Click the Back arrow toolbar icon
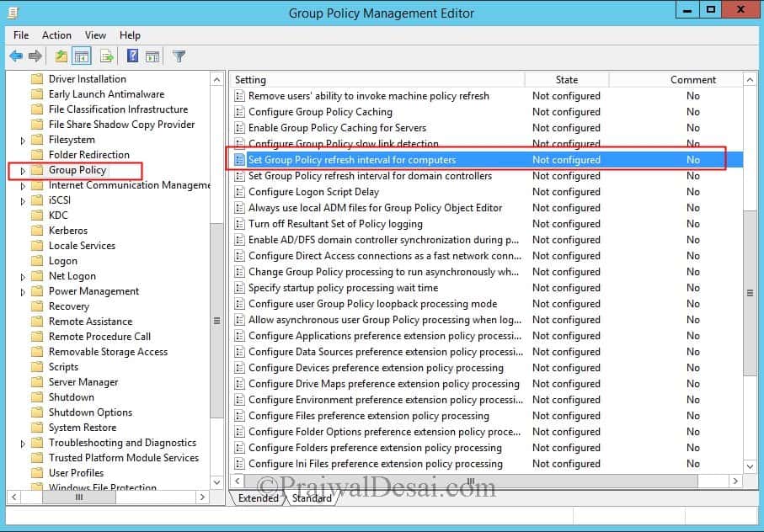Viewport: 764px width, 532px height. coord(16,56)
